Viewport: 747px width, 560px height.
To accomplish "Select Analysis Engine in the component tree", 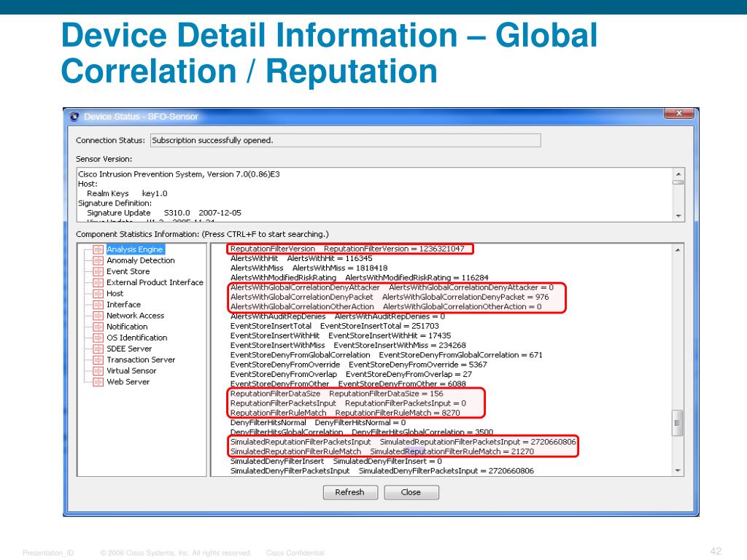I will pos(135,249).
